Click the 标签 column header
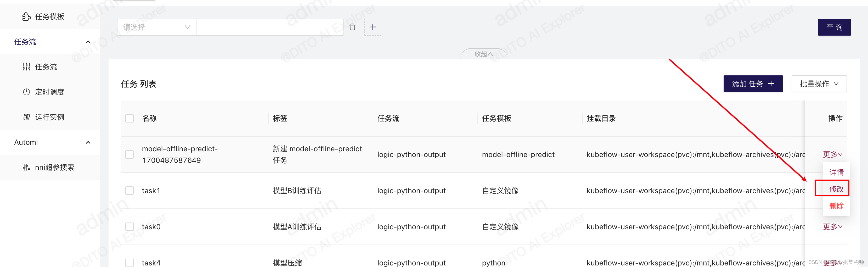The image size is (868, 267). pos(280,118)
